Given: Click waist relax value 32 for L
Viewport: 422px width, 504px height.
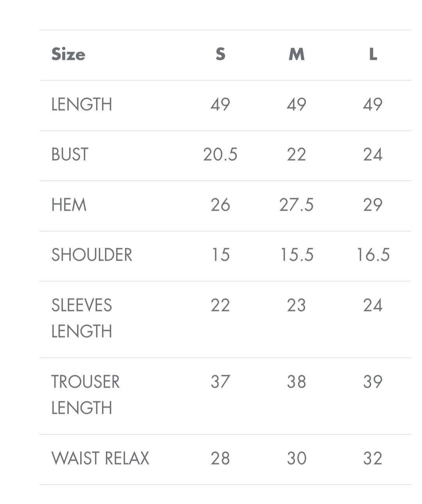Looking at the screenshot, I should coord(373,459).
